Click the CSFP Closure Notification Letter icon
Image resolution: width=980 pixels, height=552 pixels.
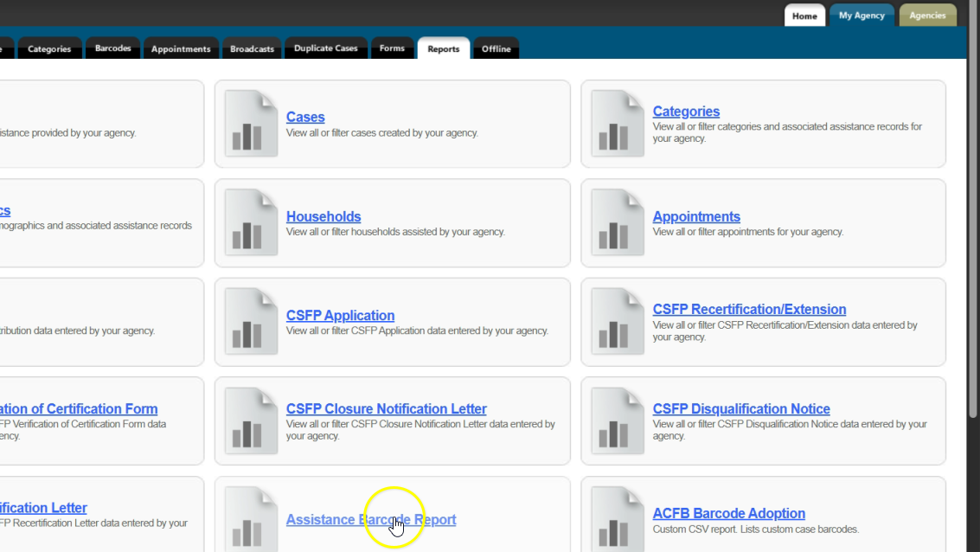(251, 421)
